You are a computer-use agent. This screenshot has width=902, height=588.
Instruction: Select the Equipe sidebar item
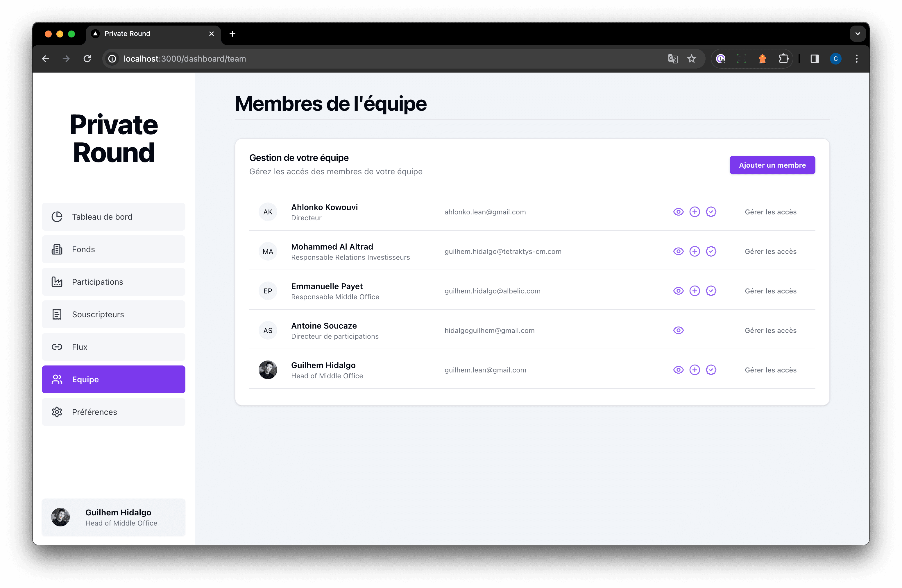[x=113, y=379]
